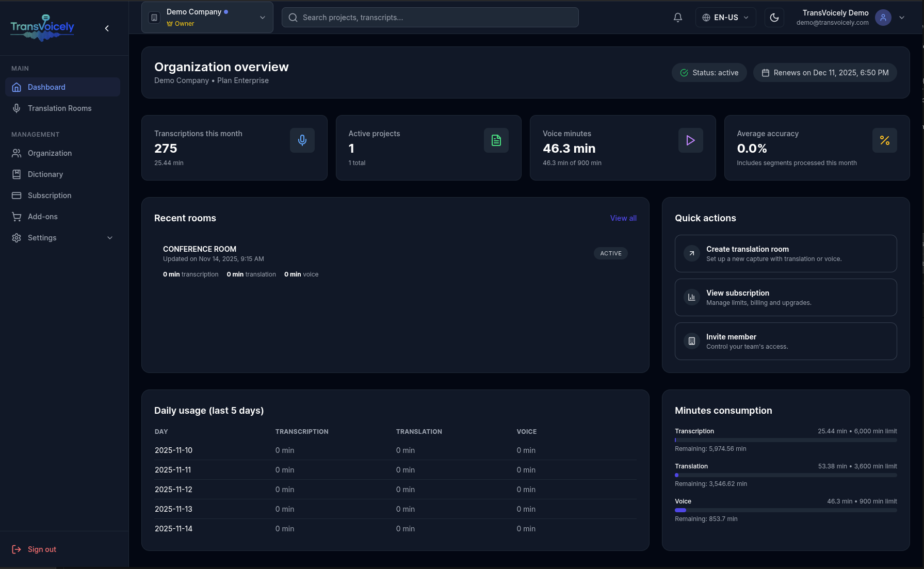924x569 pixels.
Task: Click the Status: active badge
Action: (x=709, y=73)
